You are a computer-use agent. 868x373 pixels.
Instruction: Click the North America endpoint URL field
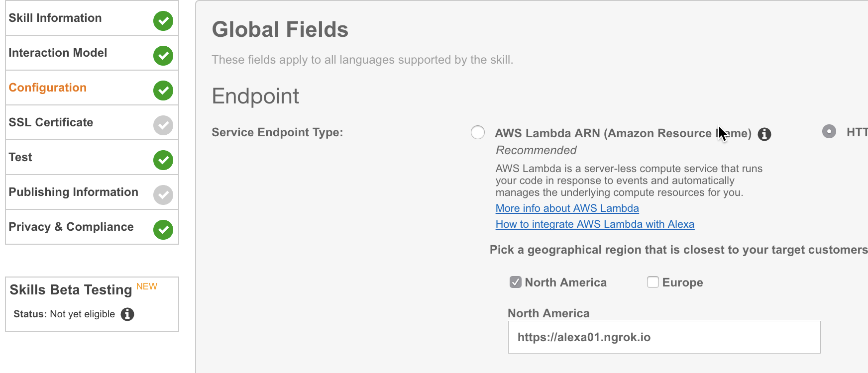664,337
